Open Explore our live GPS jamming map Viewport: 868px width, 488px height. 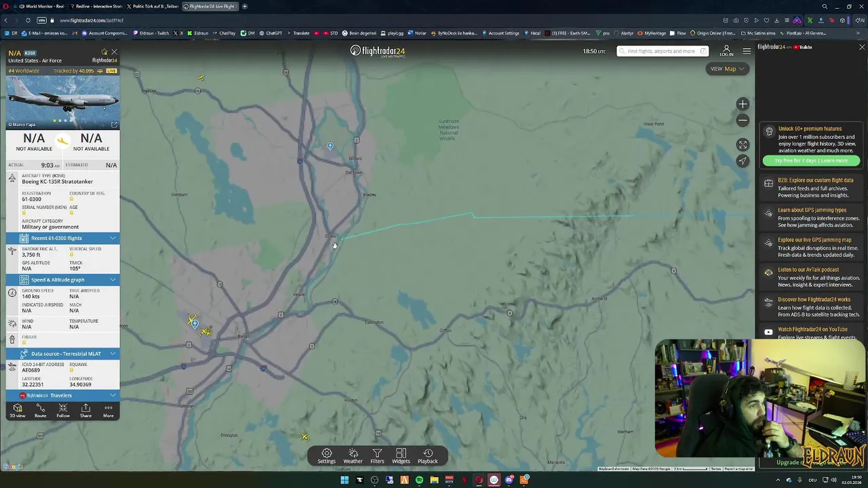[811, 247]
